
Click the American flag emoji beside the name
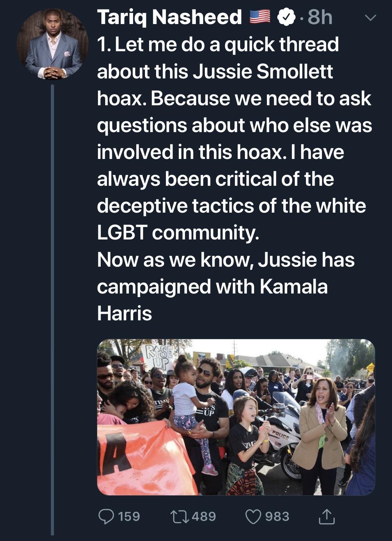(260, 17)
